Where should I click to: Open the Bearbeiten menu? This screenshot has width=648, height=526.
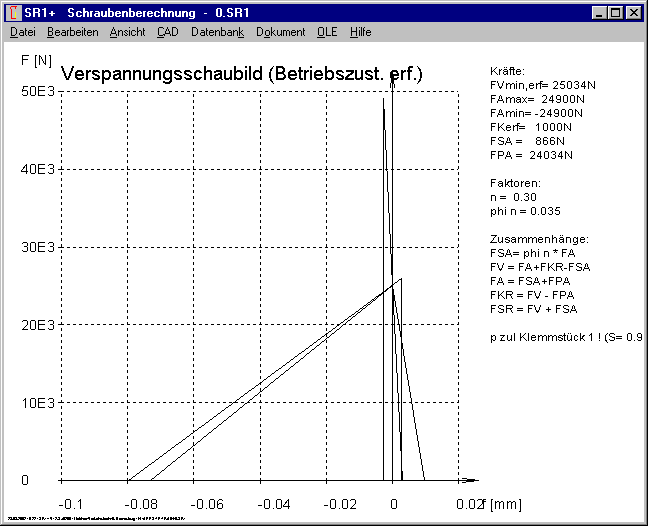click(72, 32)
